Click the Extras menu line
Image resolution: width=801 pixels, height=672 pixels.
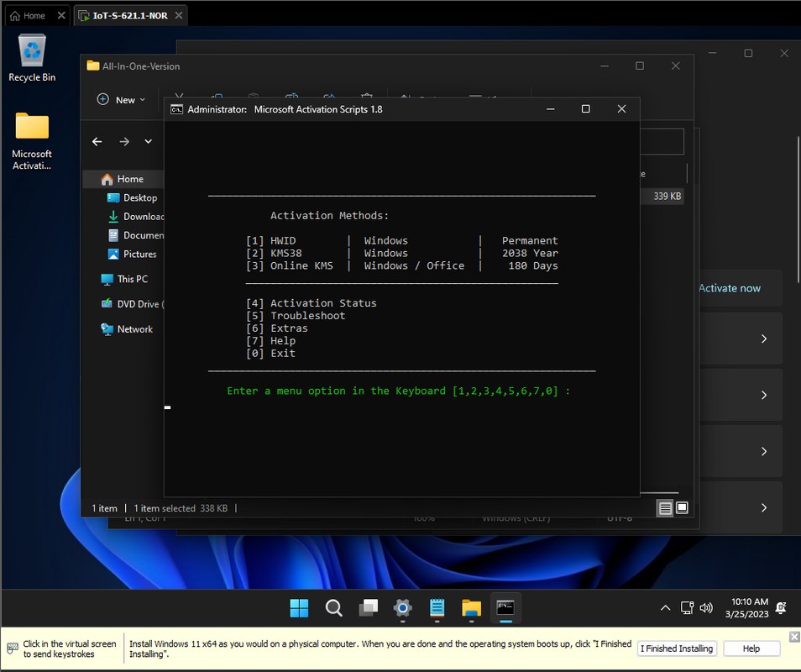(x=277, y=328)
